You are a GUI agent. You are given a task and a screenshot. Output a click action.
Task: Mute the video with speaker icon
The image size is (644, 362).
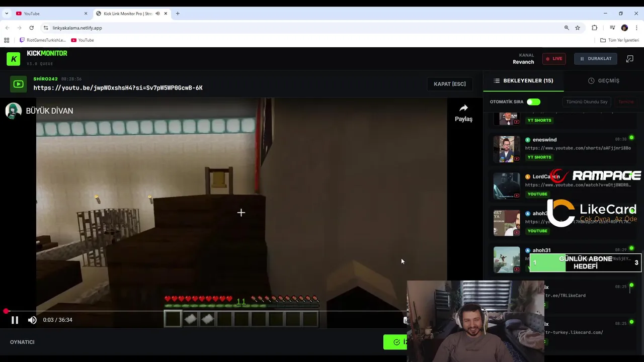pyautogui.click(x=32, y=320)
